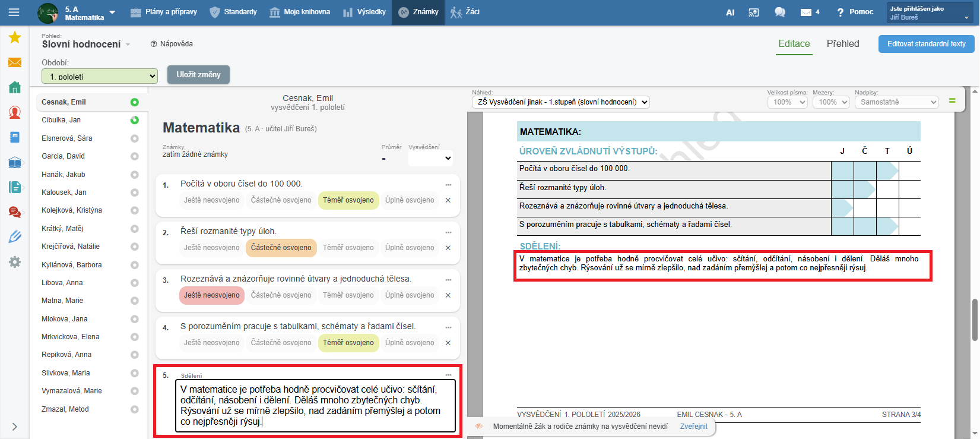The height and width of the screenshot is (439, 980).
Task: Click the green layout lines icon in preview
Action: (952, 102)
